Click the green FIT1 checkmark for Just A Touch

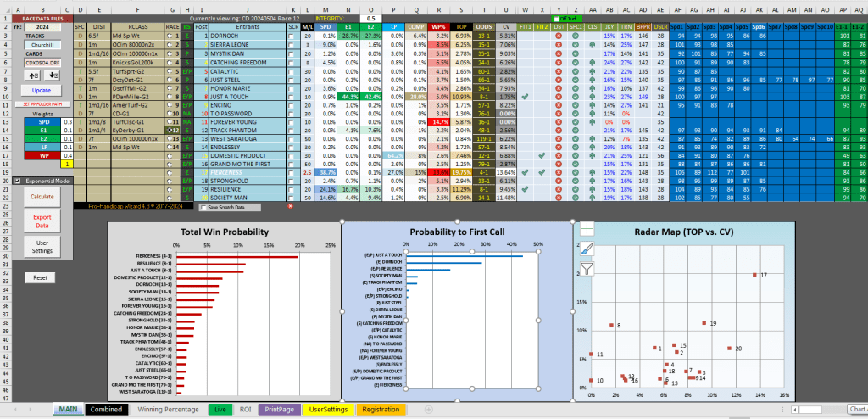click(526, 97)
